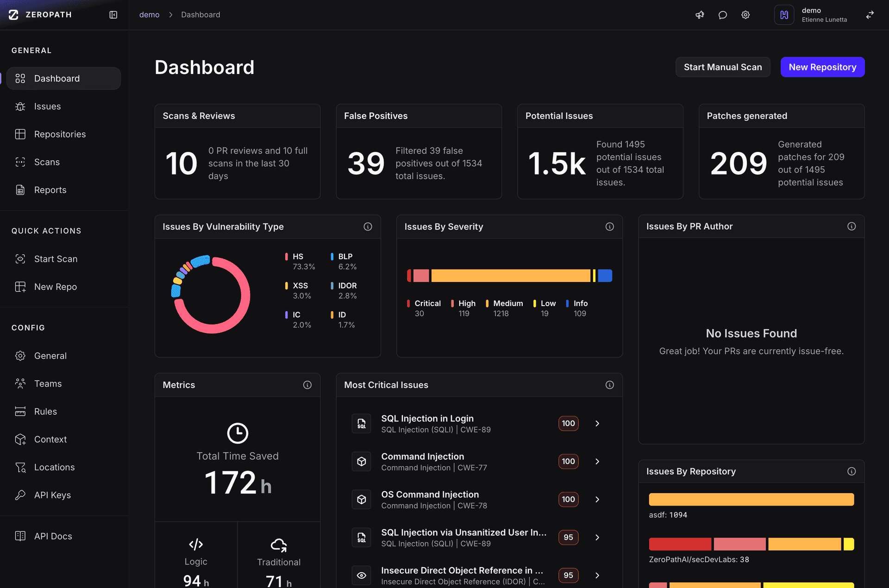Viewport: 889px width, 588px height.
Task: Toggle the Issues By Severity info tooltip
Action: click(x=609, y=226)
